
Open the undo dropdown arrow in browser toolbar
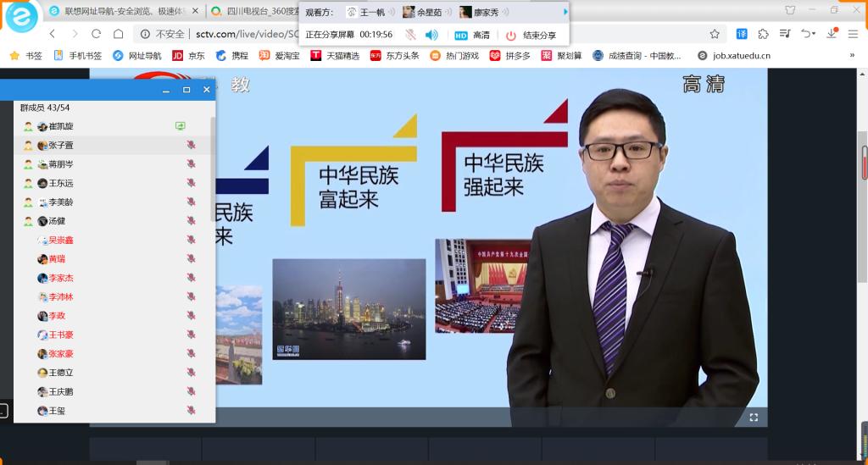(814, 34)
